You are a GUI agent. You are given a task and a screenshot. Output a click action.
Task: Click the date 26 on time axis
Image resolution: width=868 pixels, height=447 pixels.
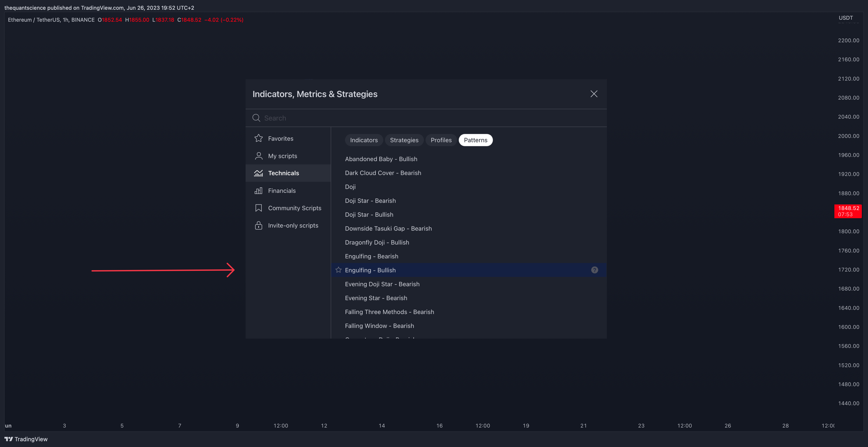point(727,426)
